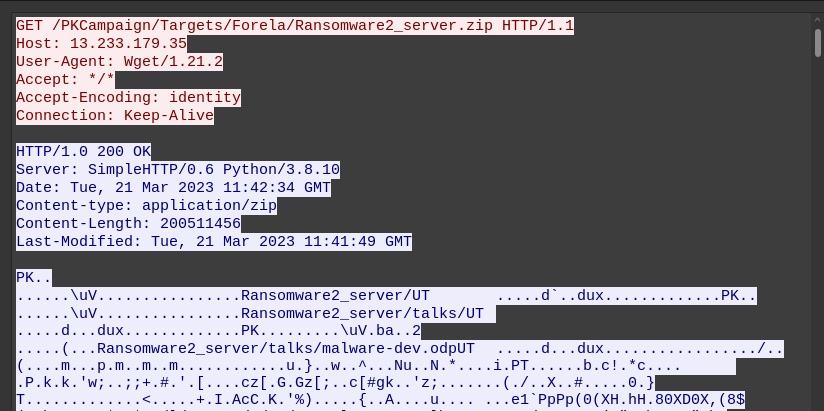Click the Connection: Keep-Alive header
The image size is (824, 411).
[x=115, y=115]
